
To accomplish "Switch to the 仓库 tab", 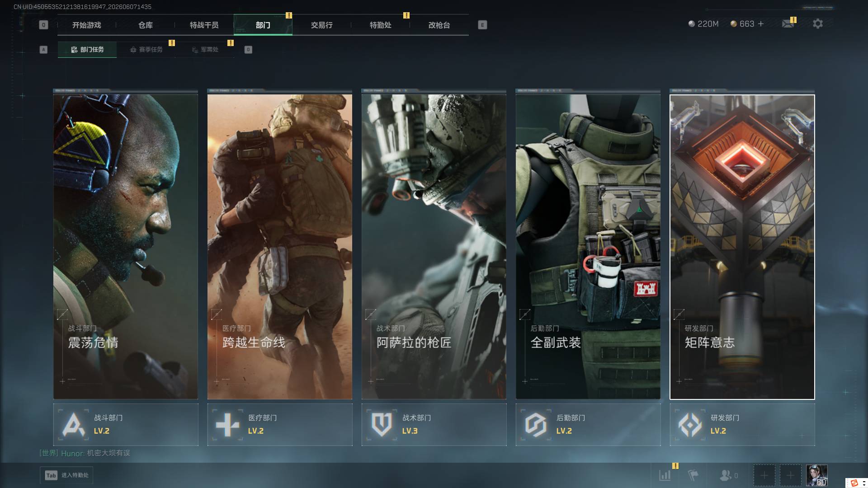I will click(146, 25).
